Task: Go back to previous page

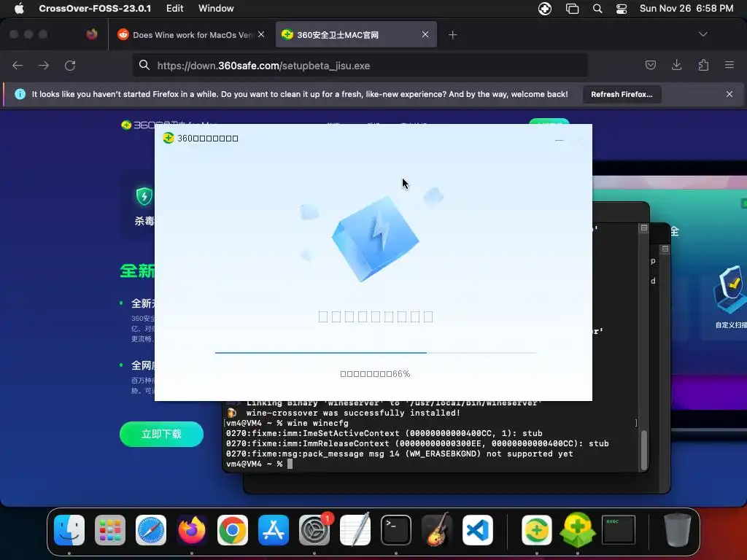Action: click(x=18, y=65)
